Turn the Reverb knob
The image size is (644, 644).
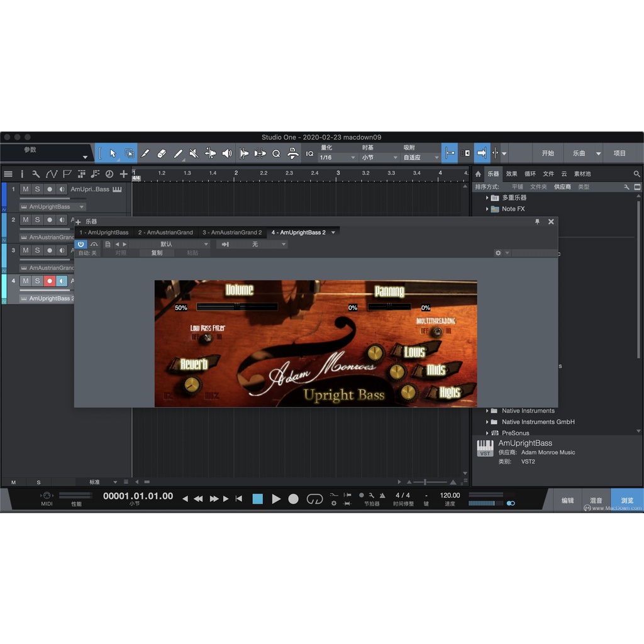click(x=191, y=385)
